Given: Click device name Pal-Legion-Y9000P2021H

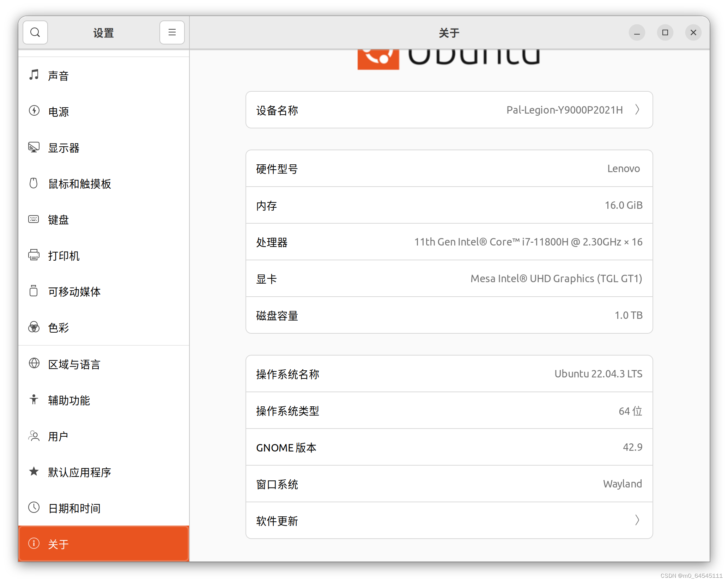Looking at the screenshot, I should tap(565, 110).
